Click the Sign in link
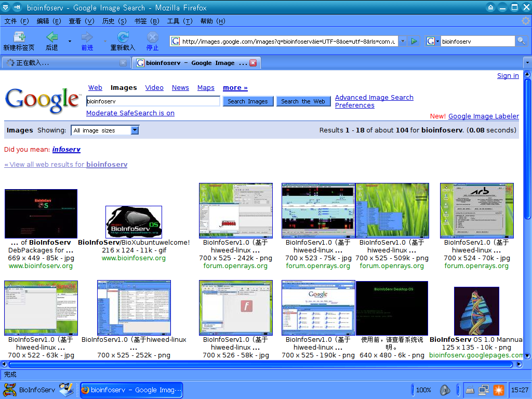The image size is (532, 399). pos(508,76)
